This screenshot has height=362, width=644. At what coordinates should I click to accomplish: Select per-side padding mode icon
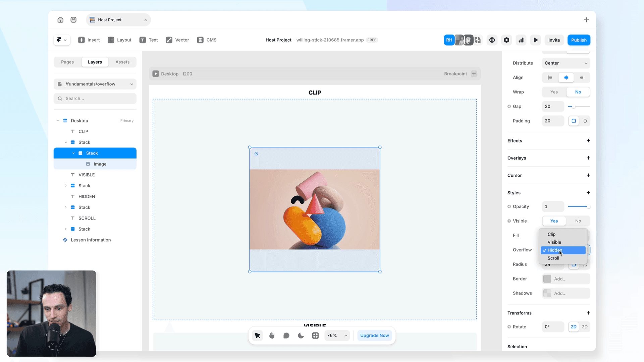(585, 121)
